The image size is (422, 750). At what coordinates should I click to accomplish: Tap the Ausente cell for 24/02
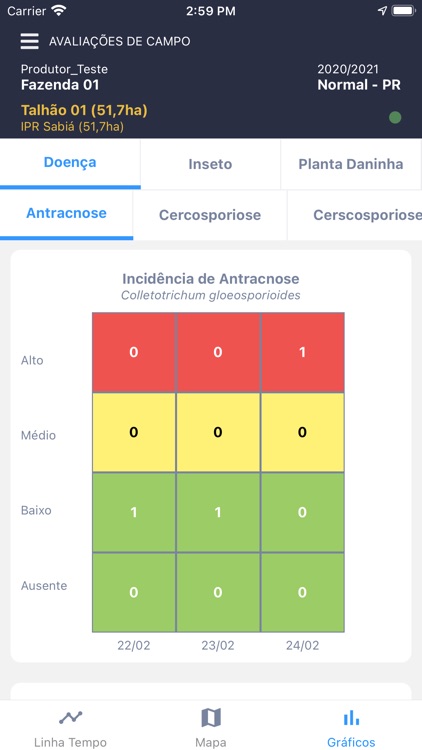302,592
